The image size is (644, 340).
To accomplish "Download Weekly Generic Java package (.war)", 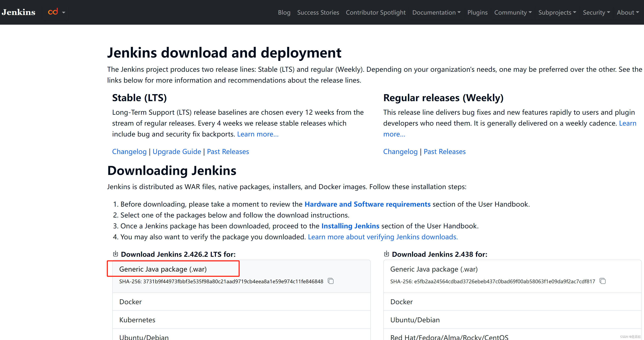I will coord(434,269).
